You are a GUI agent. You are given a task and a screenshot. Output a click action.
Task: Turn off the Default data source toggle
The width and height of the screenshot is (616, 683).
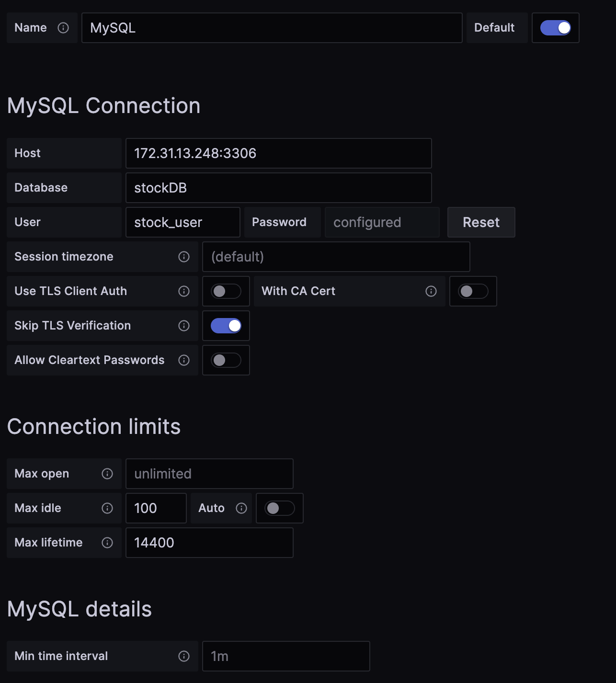[556, 28]
